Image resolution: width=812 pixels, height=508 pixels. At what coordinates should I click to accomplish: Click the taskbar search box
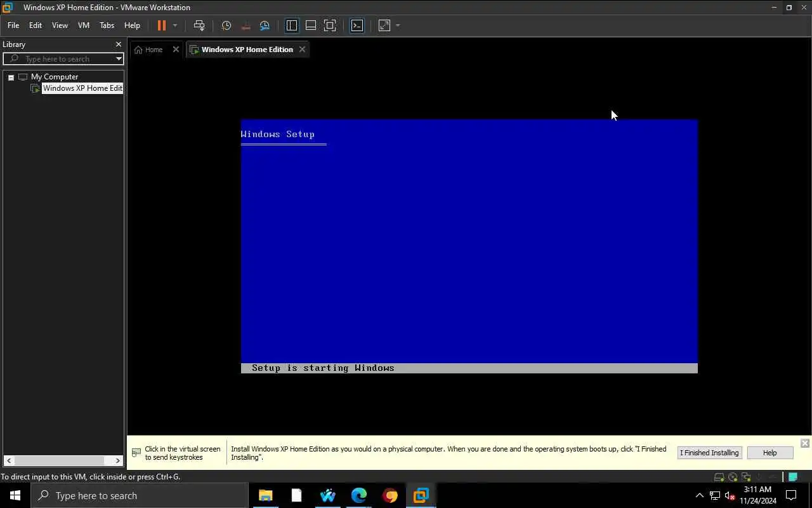pyautogui.click(x=140, y=495)
